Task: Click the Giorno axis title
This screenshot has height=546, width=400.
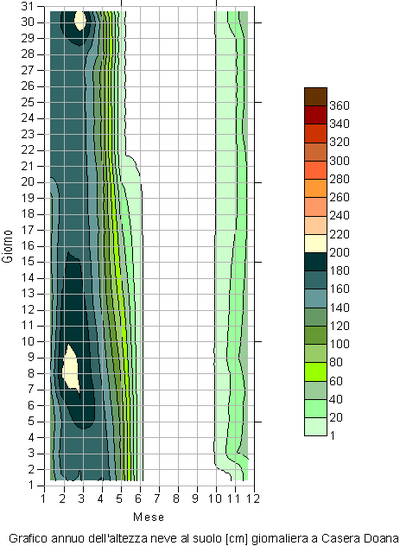Action: pyautogui.click(x=7, y=246)
